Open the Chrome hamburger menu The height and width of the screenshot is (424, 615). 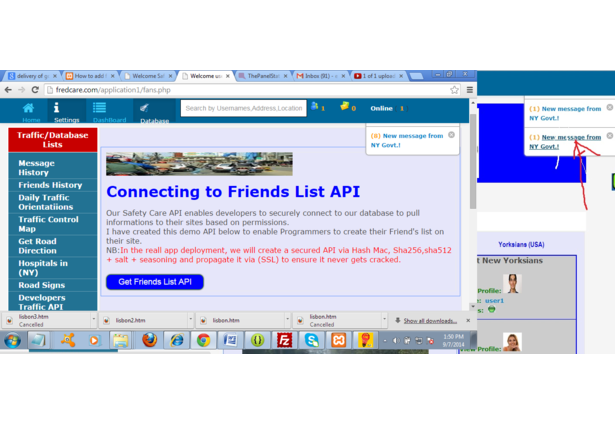[469, 90]
